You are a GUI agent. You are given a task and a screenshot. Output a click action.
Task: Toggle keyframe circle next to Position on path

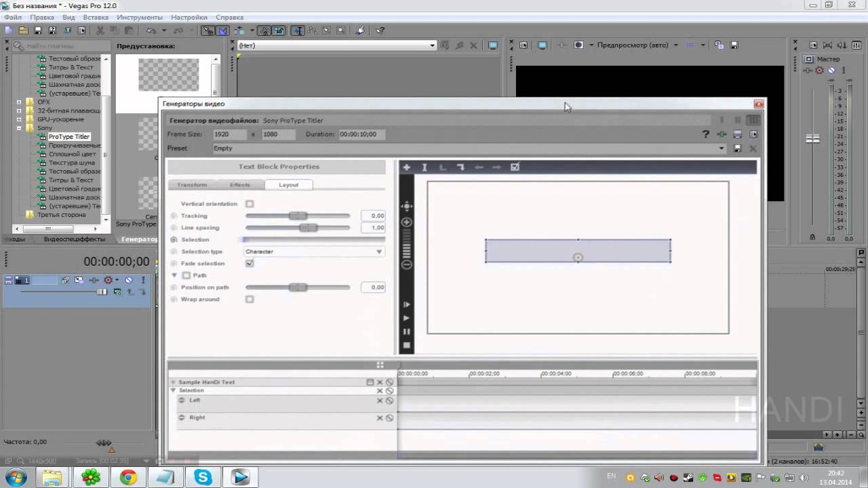pyautogui.click(x=174, y=287)
